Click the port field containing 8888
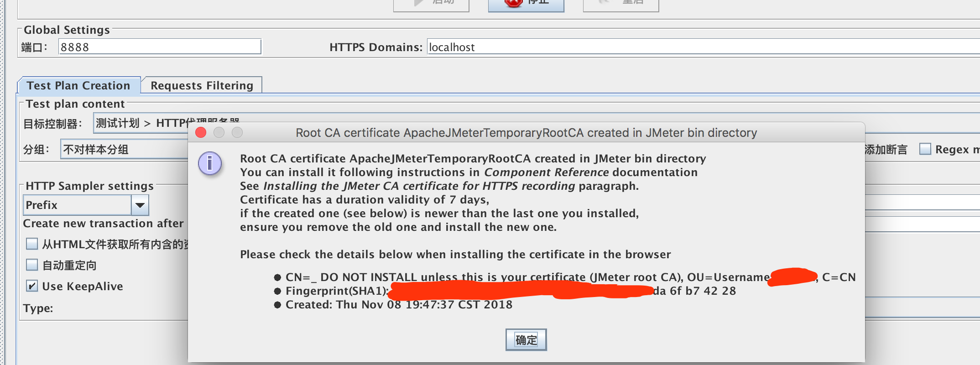The image size is (980, 365). (160, 47)
